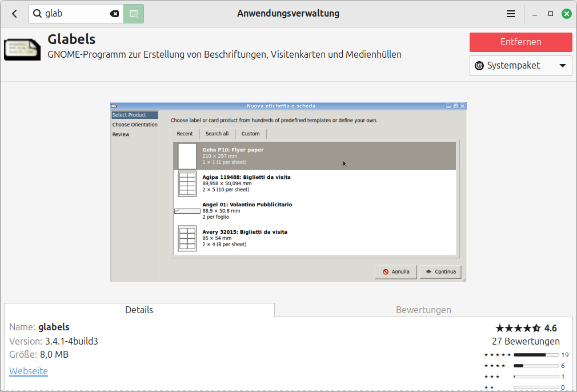Open the hamburger menu
Screen dimensions: 577x392
(511, 14)
